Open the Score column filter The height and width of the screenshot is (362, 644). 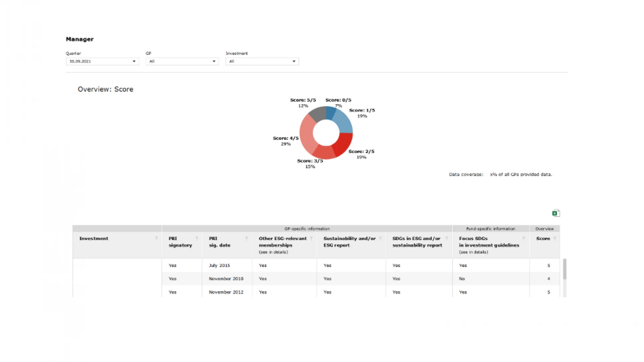pyautogui.click(x=555, y=238)
